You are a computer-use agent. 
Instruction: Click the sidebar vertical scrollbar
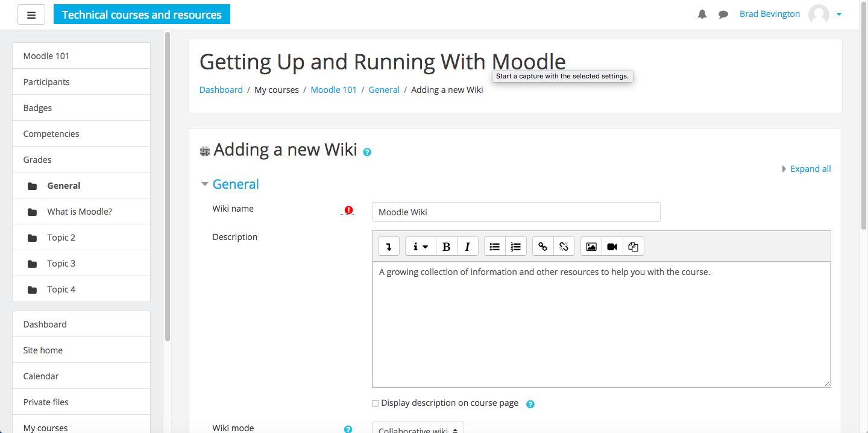(x=168, y=187)
